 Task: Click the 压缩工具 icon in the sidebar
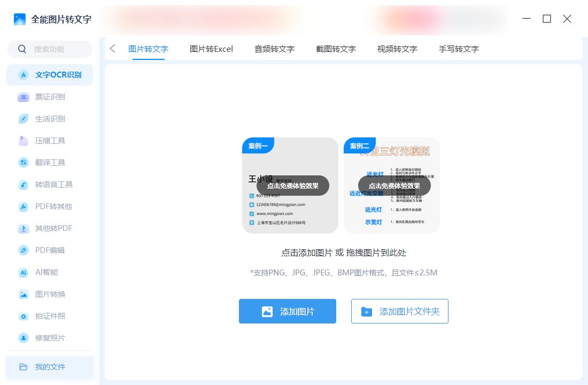pyautogui.click(x=23, y=141)
